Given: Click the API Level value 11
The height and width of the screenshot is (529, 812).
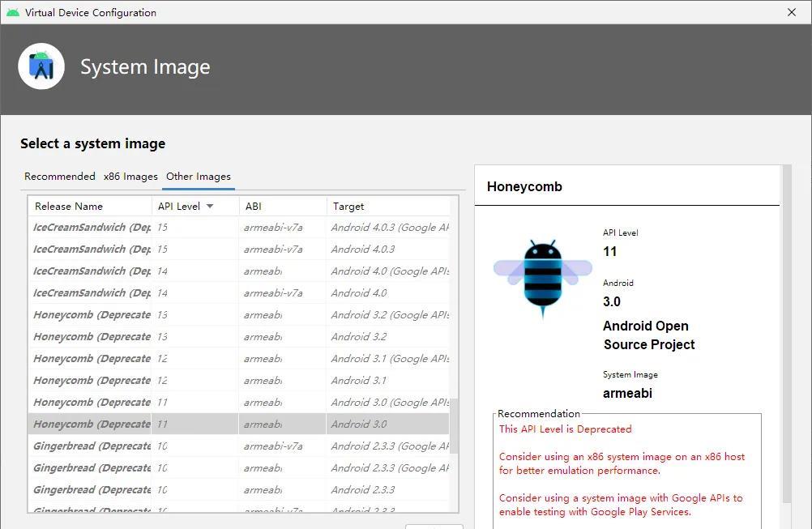Looking at the screenshot, I should point(610,252).
